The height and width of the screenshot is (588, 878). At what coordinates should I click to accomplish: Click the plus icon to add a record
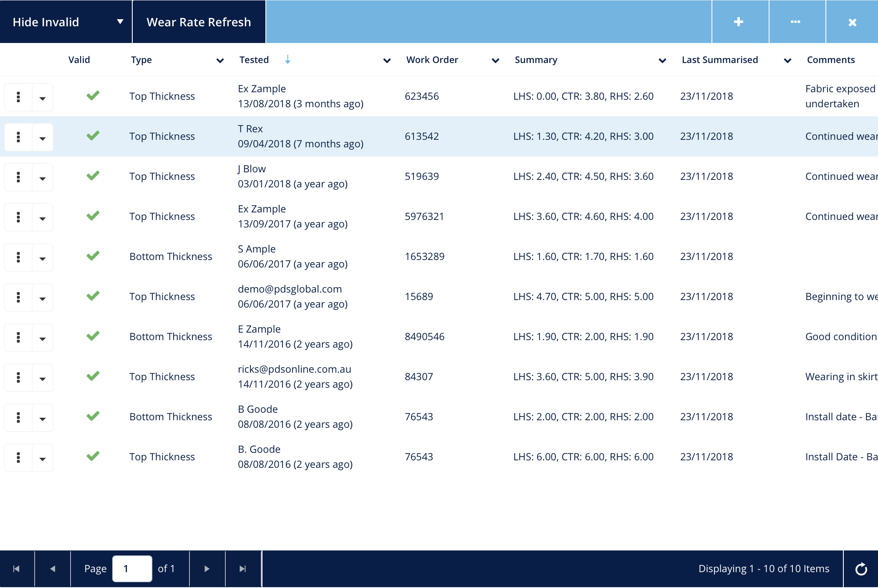739,22
